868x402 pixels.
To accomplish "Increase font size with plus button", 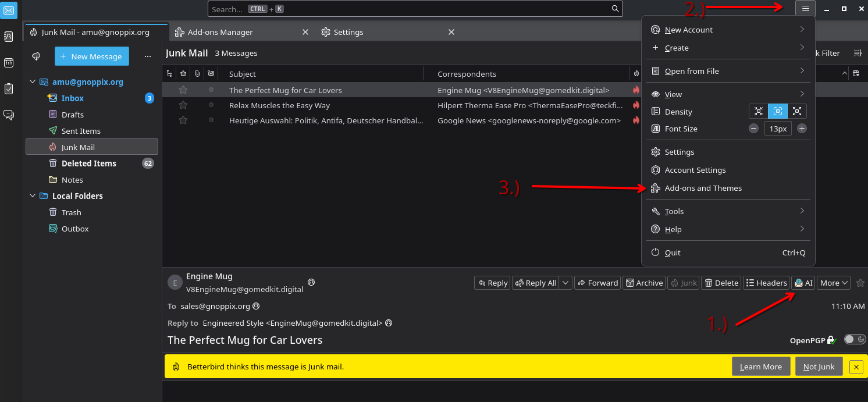I will tap(802, 129).
